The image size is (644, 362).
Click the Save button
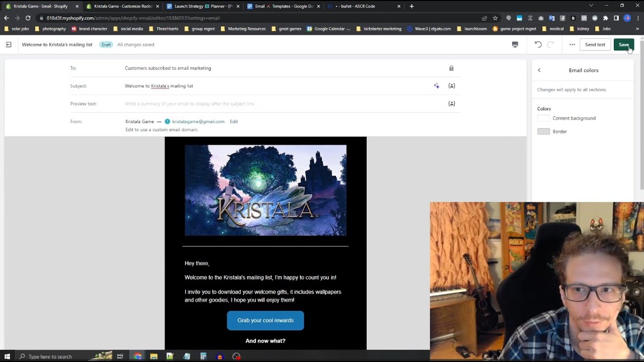(624, 45)
